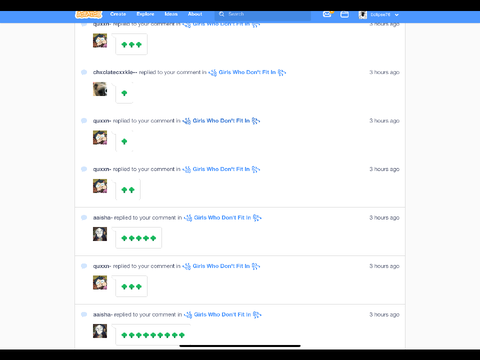The width and height of the screenshot is (480, 360).
Task: Click quxxn- avatar beside single clover
Action: 100,137
